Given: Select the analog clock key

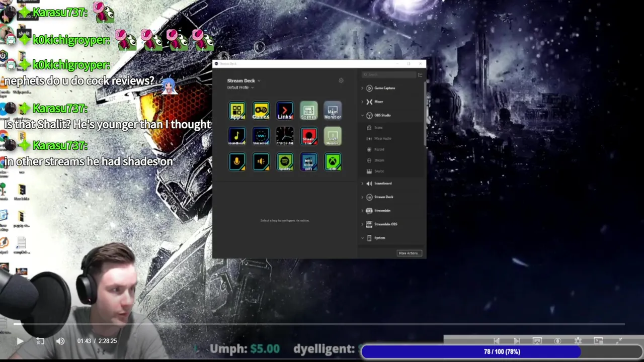Looking at the screenshot, I should click(285, 136).
